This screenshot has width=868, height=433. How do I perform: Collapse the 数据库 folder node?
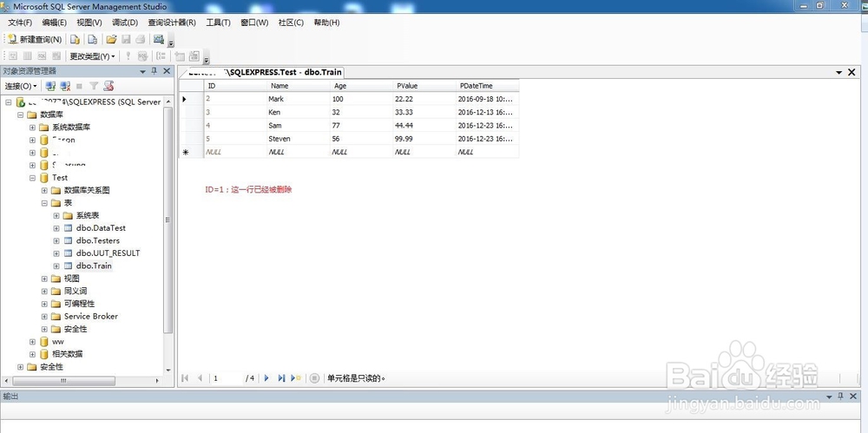click(x=20, y=115)
